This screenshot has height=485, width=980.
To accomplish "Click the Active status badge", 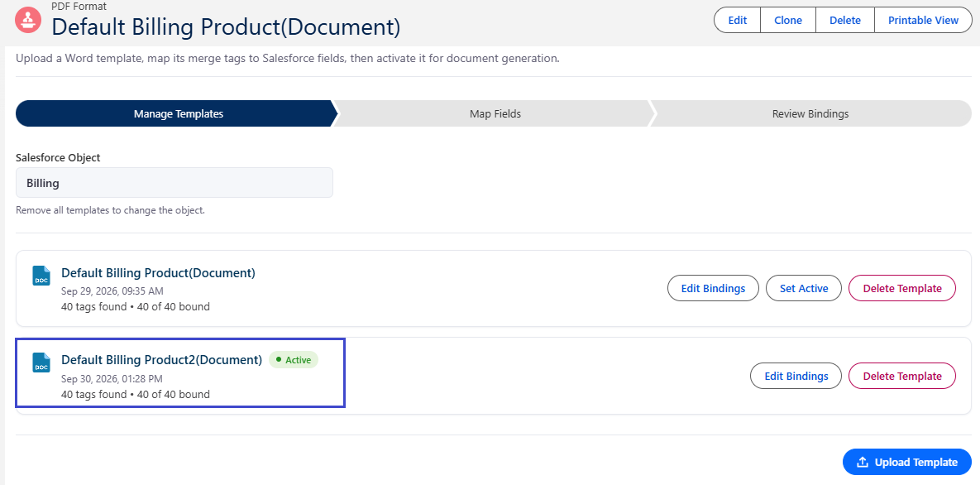I will [x=294, y=360].
